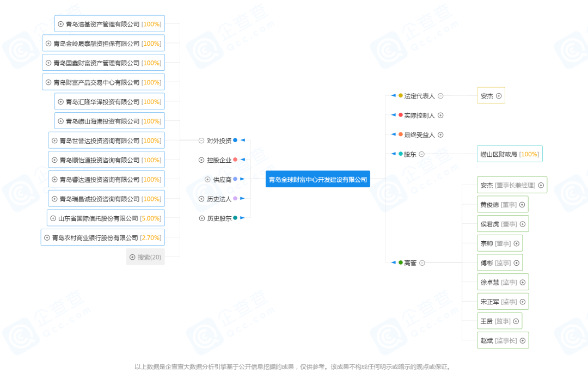Screen dimensions: 588x379
Task: Expand 宗帅 董事 plus icon
Action: tap(516, 243)
